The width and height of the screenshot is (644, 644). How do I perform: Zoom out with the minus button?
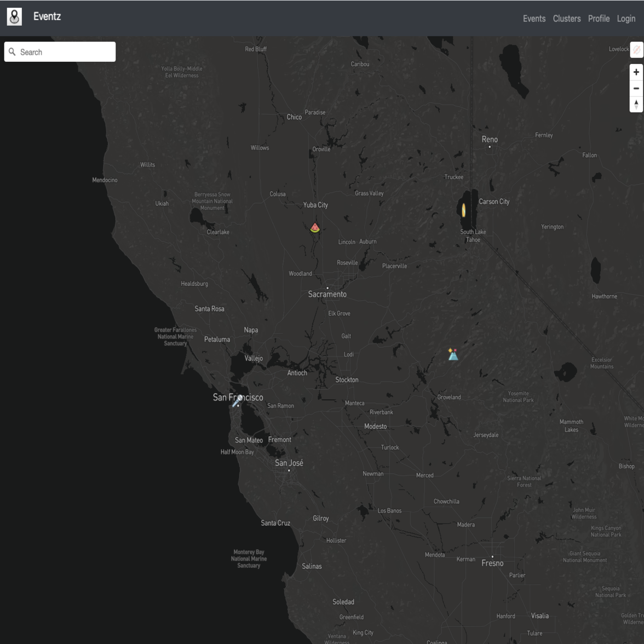click(636, 88)
